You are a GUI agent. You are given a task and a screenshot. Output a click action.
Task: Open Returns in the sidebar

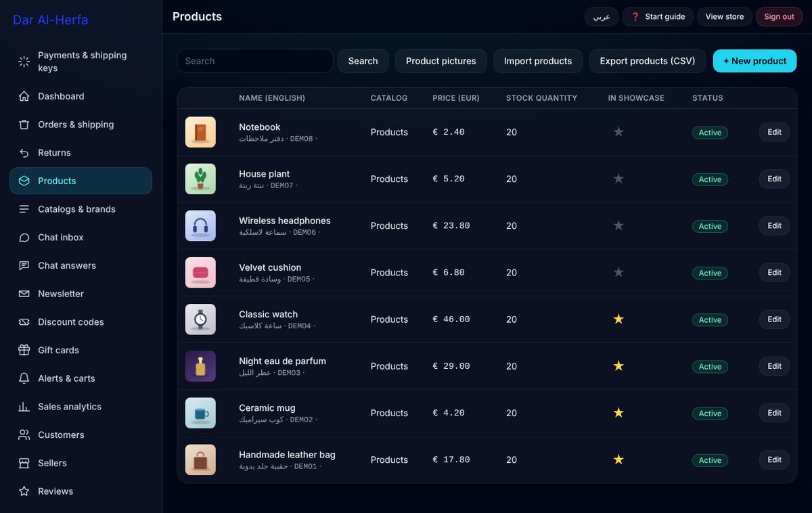click(81, 153)
